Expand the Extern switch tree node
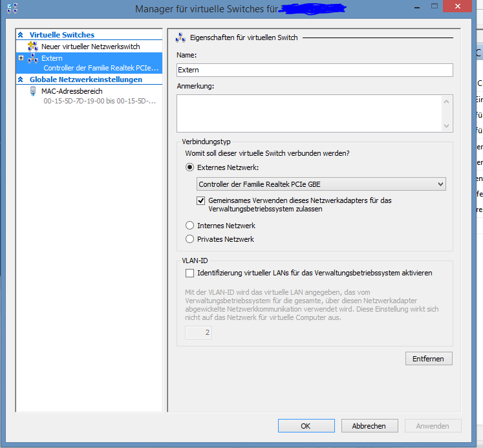 pos(21,58)
